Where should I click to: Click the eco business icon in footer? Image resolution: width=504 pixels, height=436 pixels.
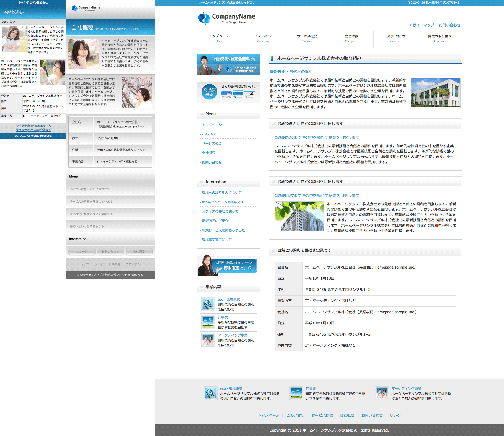point(211,393)
